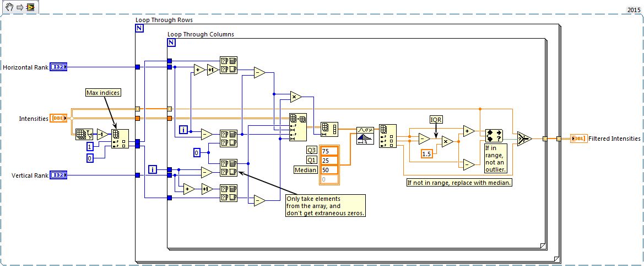The height and width of the screenshot is (266, 644).
Task: Select the Intensities DBL array terminal
Action: pyautogui.click(x=58, y=119)
